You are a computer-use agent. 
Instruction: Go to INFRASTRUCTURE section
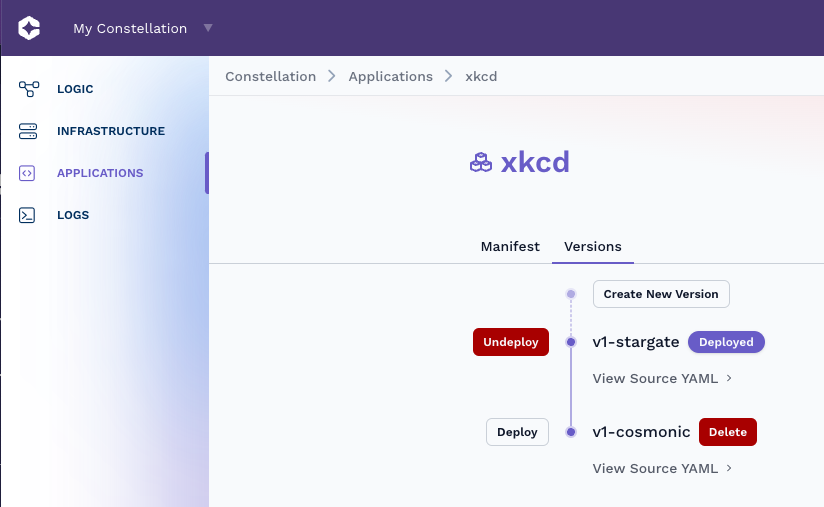coord(111,131)
